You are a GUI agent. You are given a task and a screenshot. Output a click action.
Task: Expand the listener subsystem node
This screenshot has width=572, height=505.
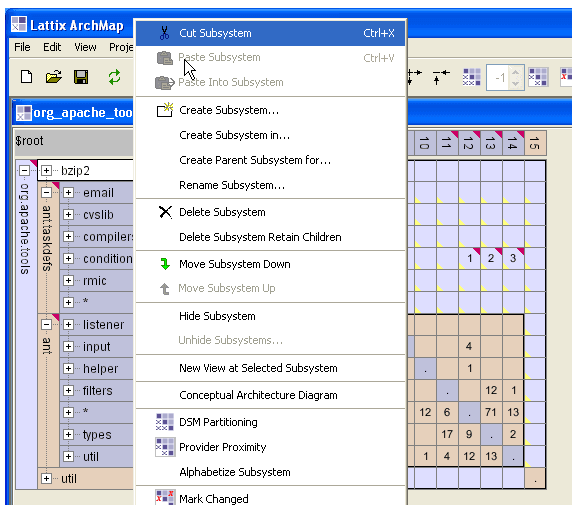[68, 324]
